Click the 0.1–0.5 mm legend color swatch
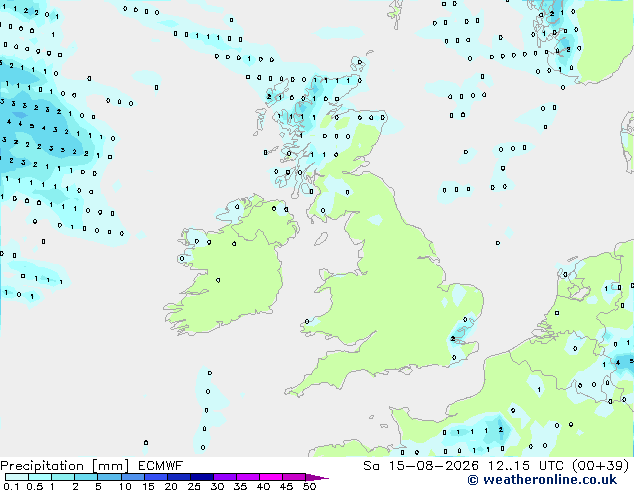634x490 pixels. [17, 477]
